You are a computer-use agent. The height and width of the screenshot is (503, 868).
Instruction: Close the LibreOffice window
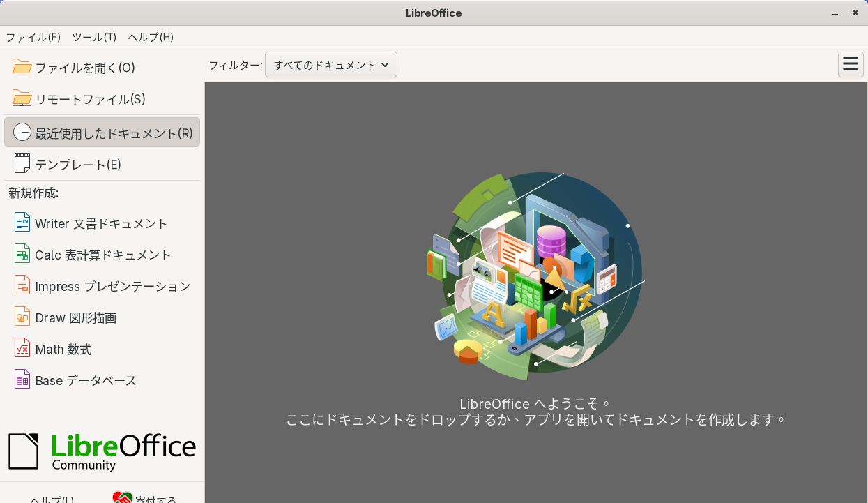(x=855, y=13)
